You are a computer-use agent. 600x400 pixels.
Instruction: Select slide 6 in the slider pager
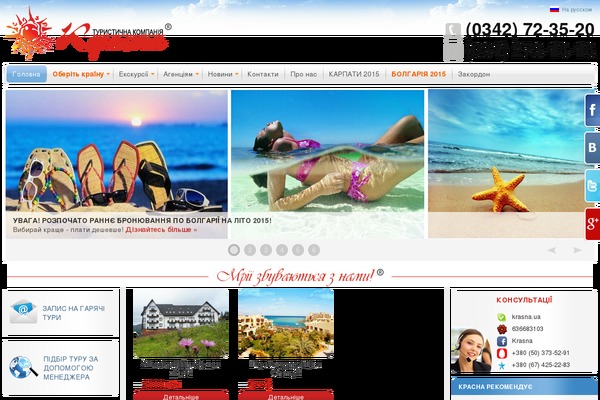click(314, 250)
